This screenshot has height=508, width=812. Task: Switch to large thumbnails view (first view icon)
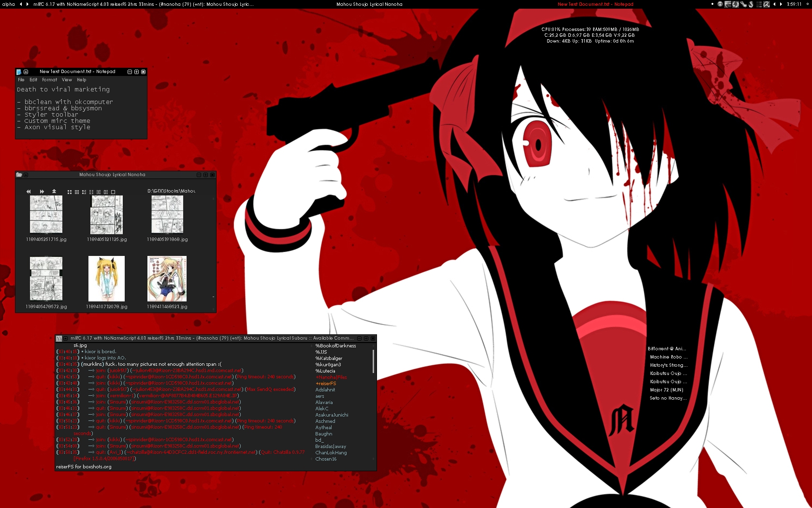[70, 192]
